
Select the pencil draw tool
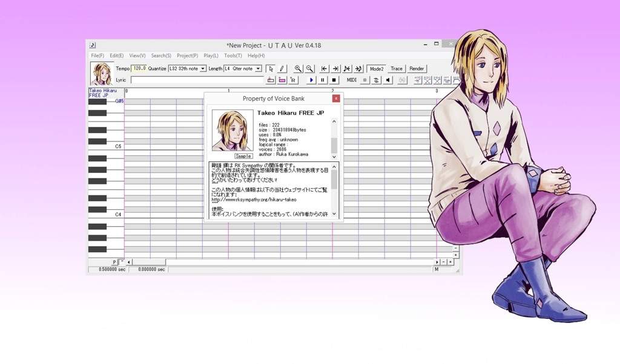[282, 69]
